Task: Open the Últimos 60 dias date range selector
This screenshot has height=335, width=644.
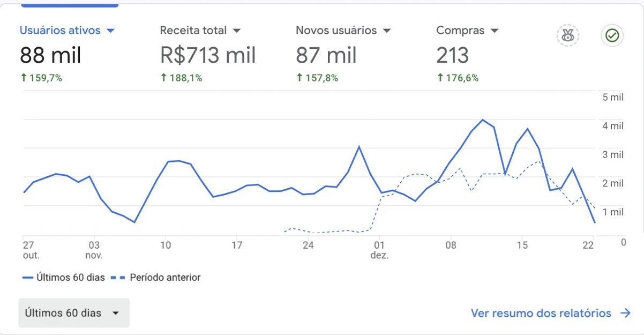Action: coord(74,313)
